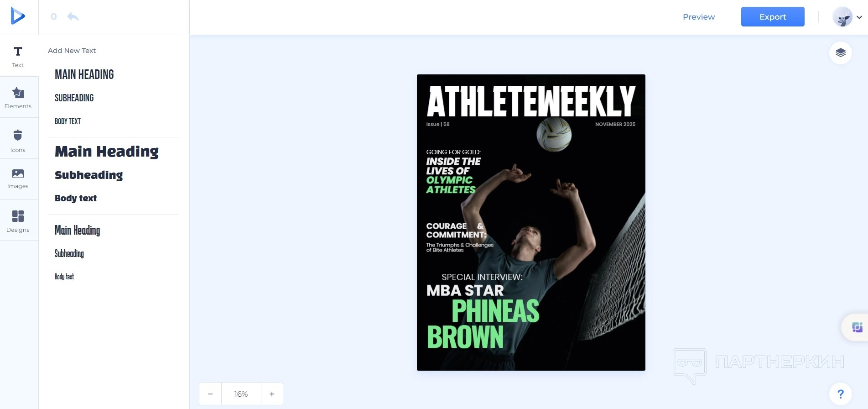
Task: Click the blue Export button
Action: pyautogui.click(x=772, y=17)
